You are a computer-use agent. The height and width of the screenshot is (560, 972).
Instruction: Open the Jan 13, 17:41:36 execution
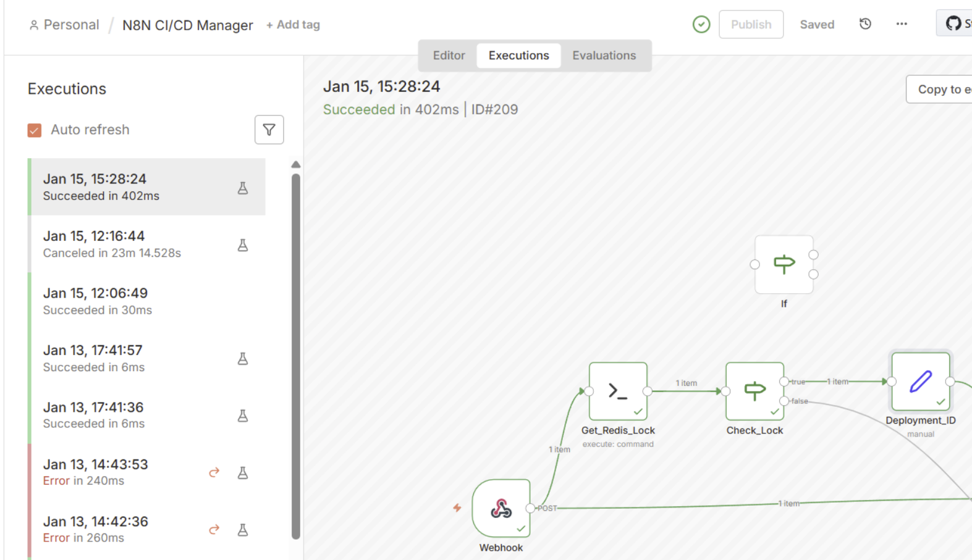(147, 416)
